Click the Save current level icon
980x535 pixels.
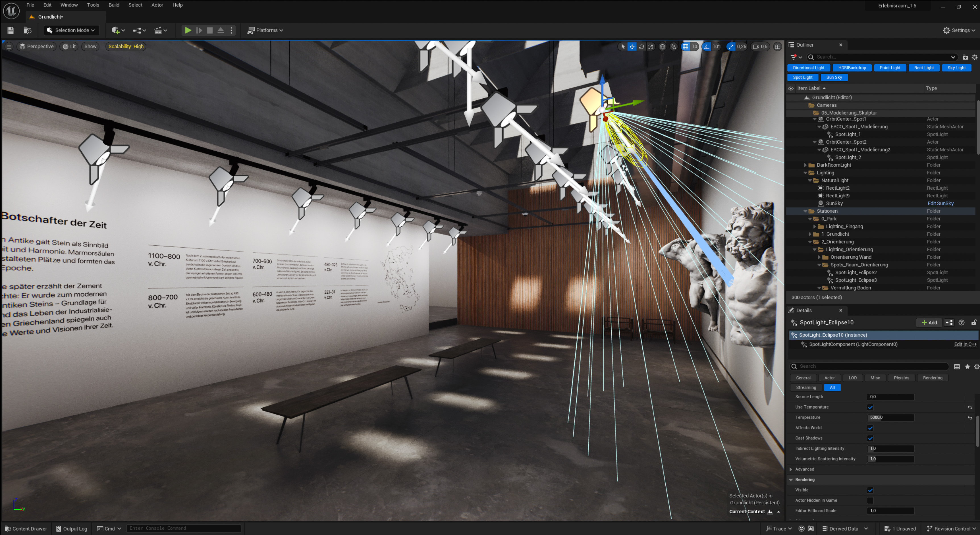click(11, 30)
